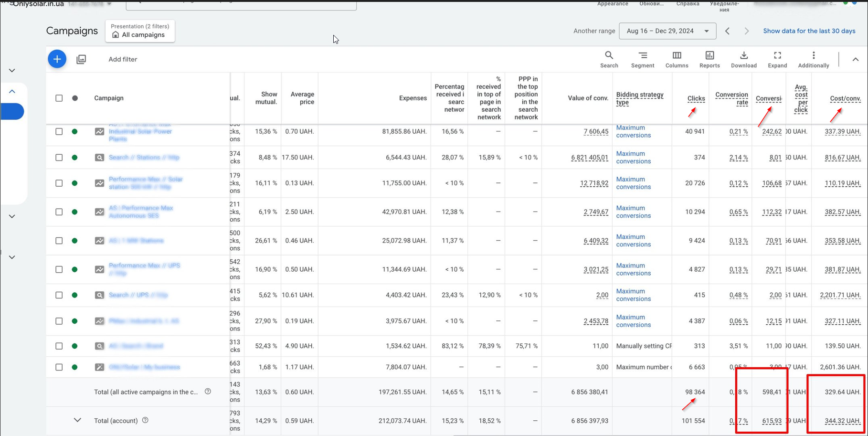Click the saved views icon beside Add filter
This screenshot has width=868, height=436.
(81, 59)
